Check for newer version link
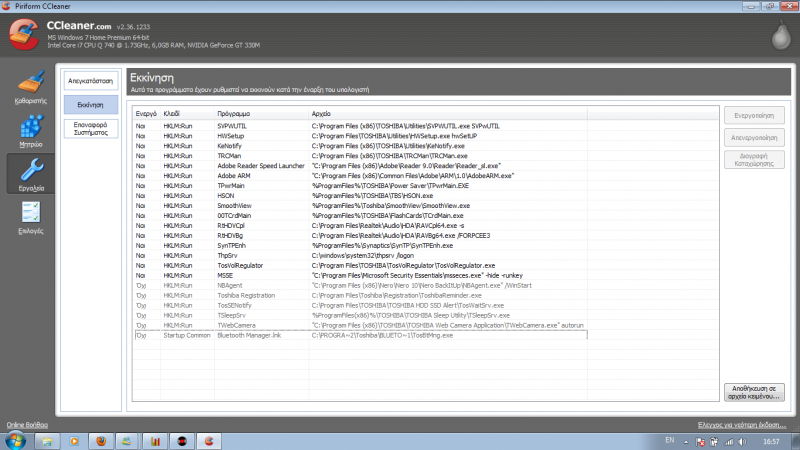This screenshot has width=800, height=450. (x=742, y=425)
